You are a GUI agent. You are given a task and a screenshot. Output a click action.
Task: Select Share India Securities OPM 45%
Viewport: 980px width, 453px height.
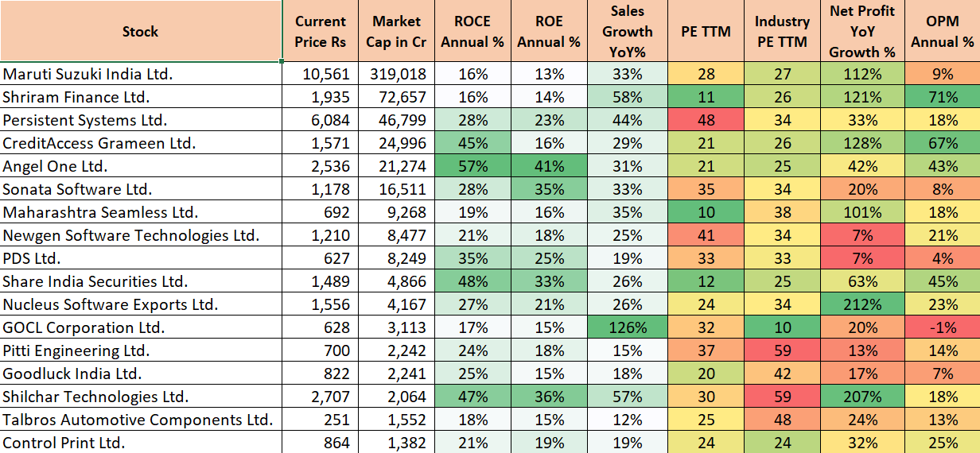coord(943,282)
